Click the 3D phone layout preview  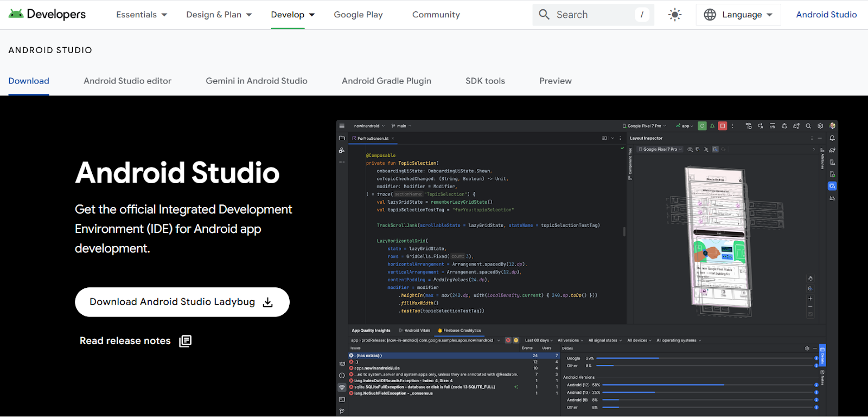pos(718,238)
